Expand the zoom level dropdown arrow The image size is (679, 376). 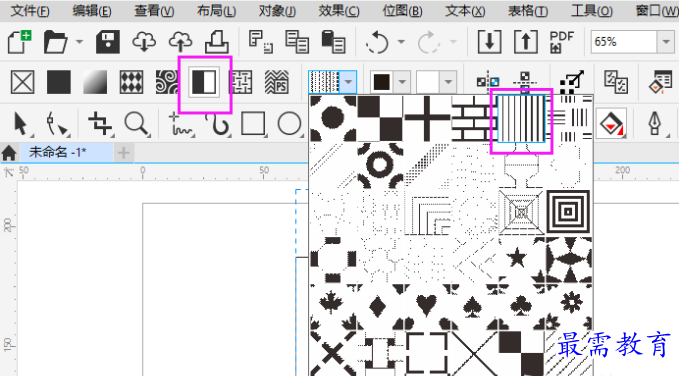[666, 42]
